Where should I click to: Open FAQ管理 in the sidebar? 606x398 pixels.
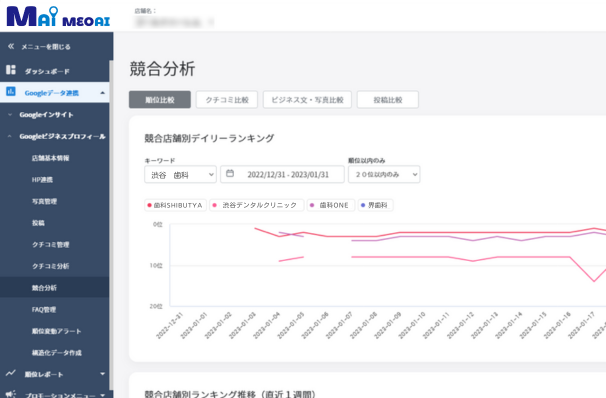tap(44, 310)
